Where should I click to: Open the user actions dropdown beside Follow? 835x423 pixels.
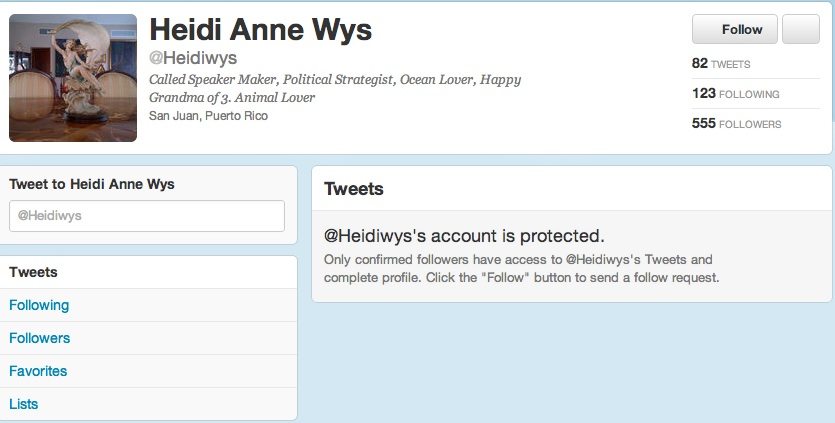point(801,29)
